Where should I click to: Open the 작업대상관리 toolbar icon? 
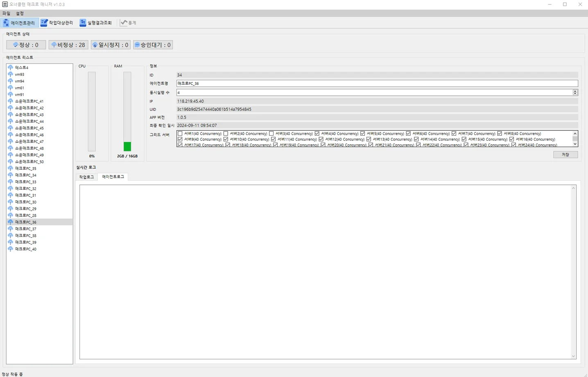(x=44, y=23)
